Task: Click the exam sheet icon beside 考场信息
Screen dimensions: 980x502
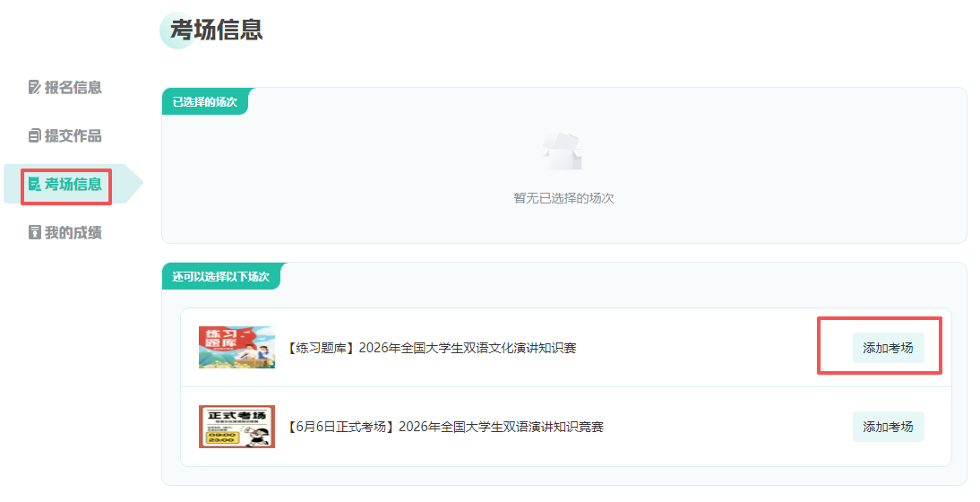Action: [35, 185]
